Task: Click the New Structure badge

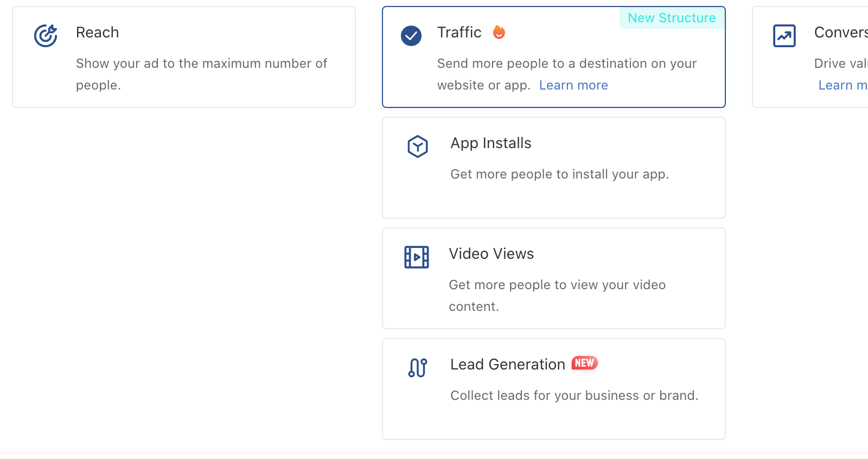Action: (671, 18)
